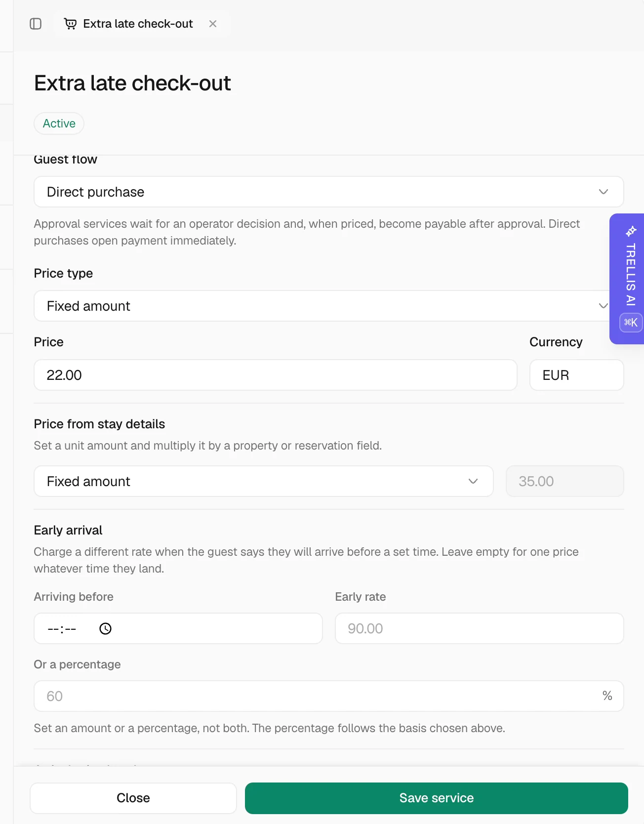Toggle the sidebar panel icon

[36, 24]
